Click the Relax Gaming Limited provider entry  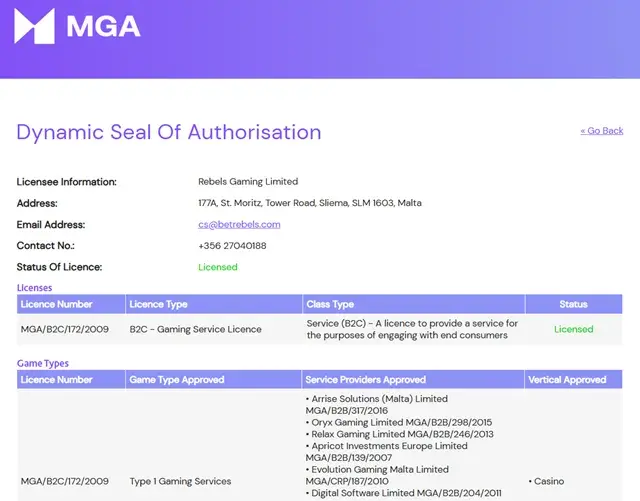400,434
